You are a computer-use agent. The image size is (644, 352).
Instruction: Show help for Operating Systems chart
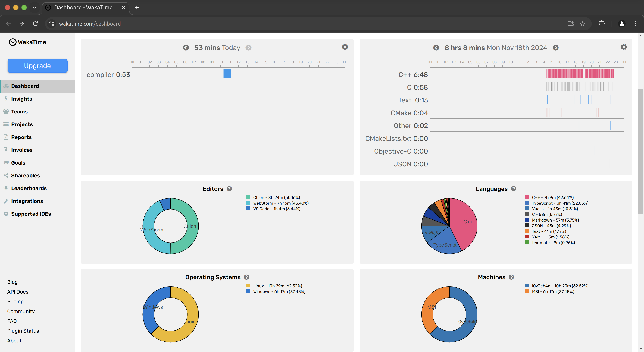[246, 277]
